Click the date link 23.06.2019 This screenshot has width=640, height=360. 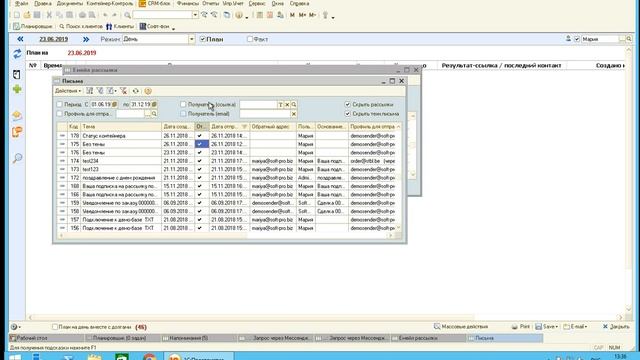click(x=53, y=39)
